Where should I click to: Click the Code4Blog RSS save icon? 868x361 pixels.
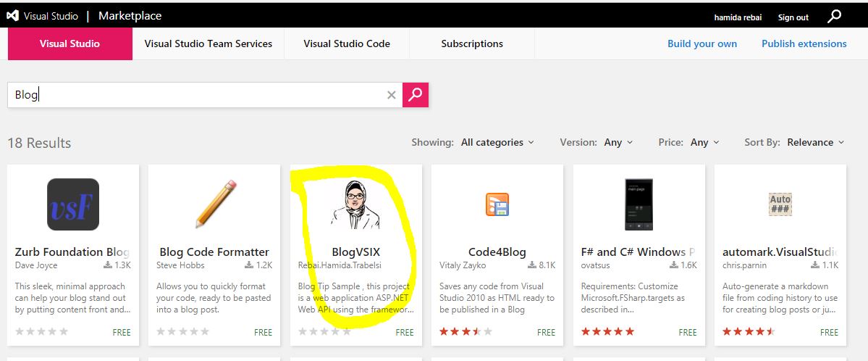497,204
